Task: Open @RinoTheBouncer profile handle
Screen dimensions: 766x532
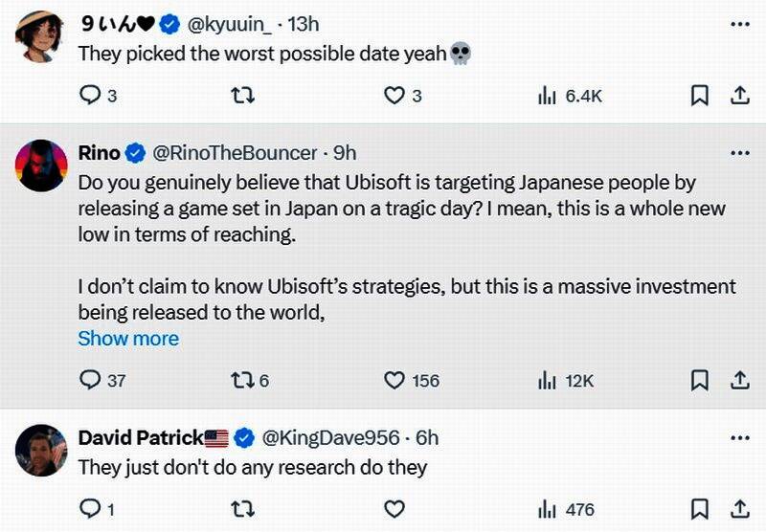Action: [234, 153]
